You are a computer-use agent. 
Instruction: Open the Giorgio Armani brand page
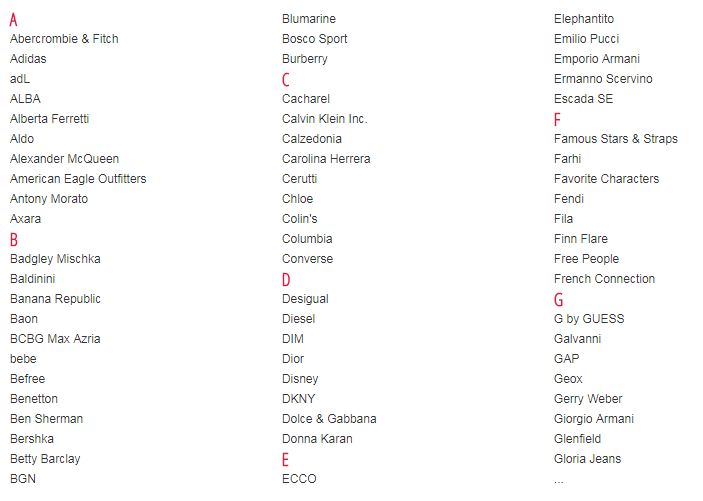point(593,419)
